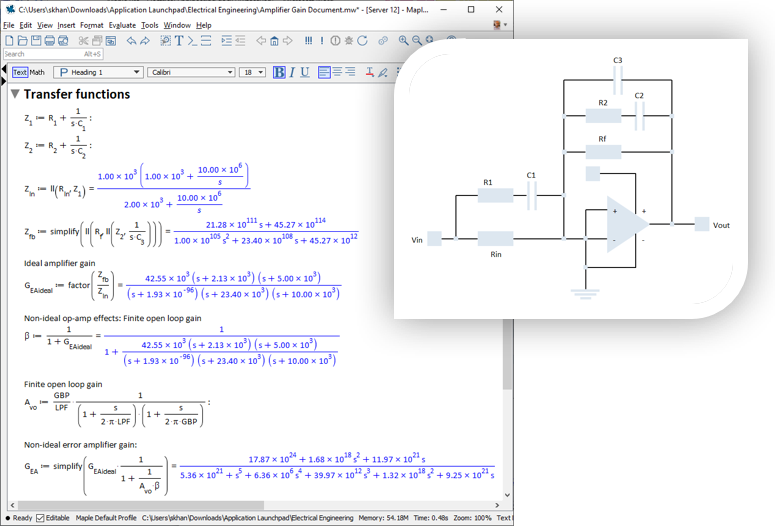Open the Evaluate menu
The image size is (775, 526).
pyautogui.click(x=122, y=25)
